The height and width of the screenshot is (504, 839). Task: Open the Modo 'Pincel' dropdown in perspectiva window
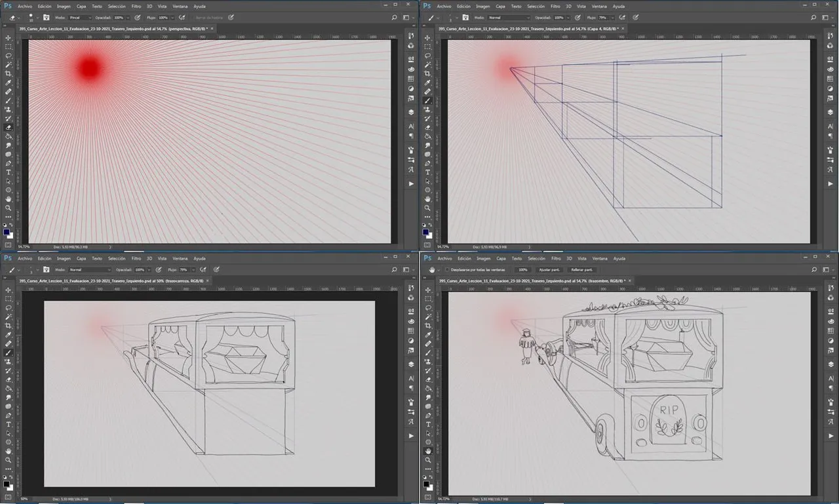tap(80, 18)
